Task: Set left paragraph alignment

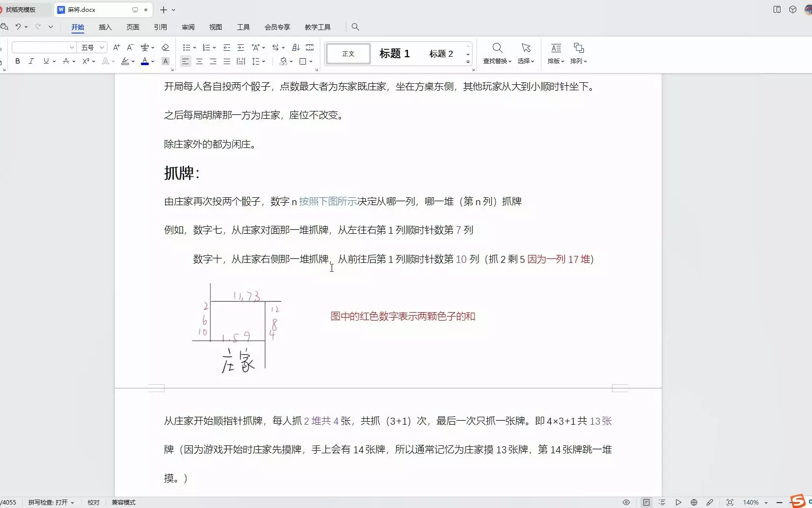Action: pos(185,61)
